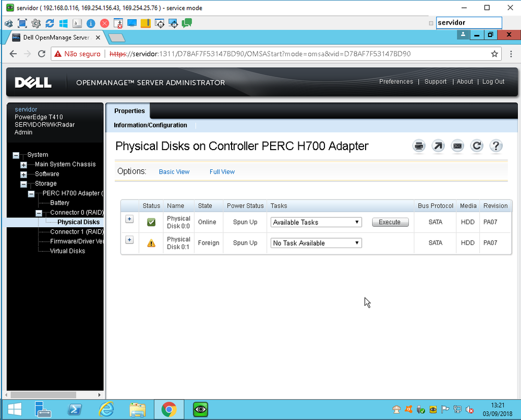This screenshot has width=521, height=420.
Task: Click the Execute button
Action: coord(390,222)
